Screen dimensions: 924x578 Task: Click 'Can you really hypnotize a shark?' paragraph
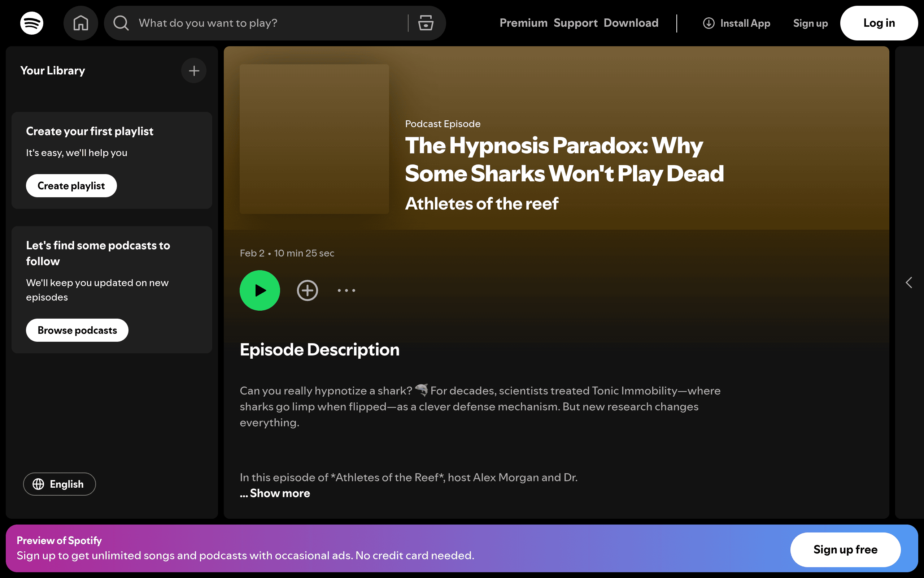click(x=480, y=406)
